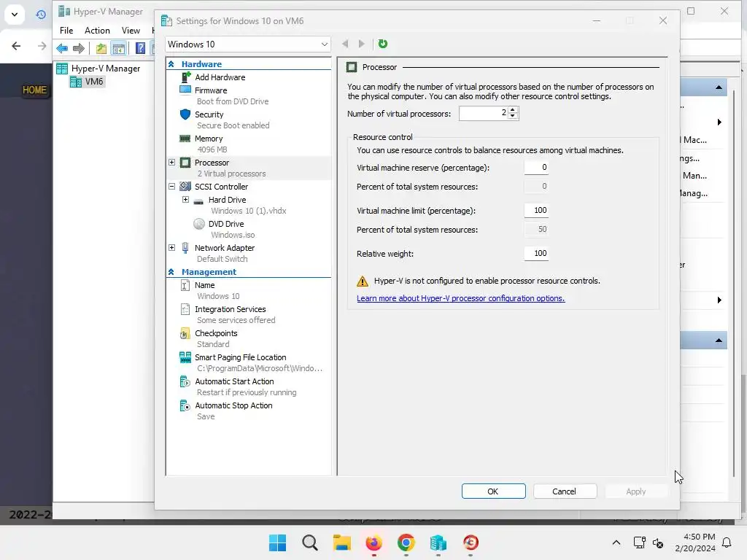The image size is (747, 560).
Task: Open the Checkpoints icon
Action: [x=185, y=333]
